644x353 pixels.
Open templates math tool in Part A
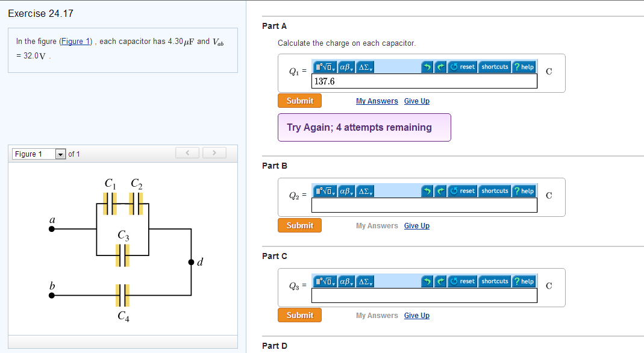(x=325, y=67)
